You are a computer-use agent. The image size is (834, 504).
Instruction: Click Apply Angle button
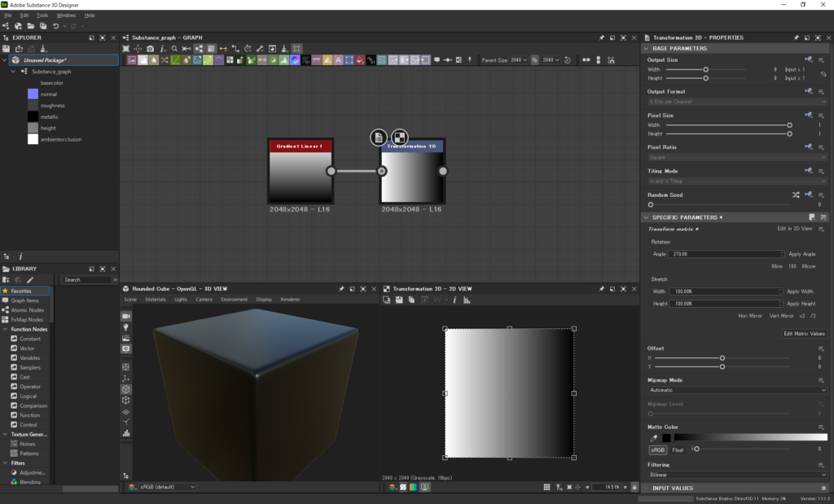click(802, 254)
